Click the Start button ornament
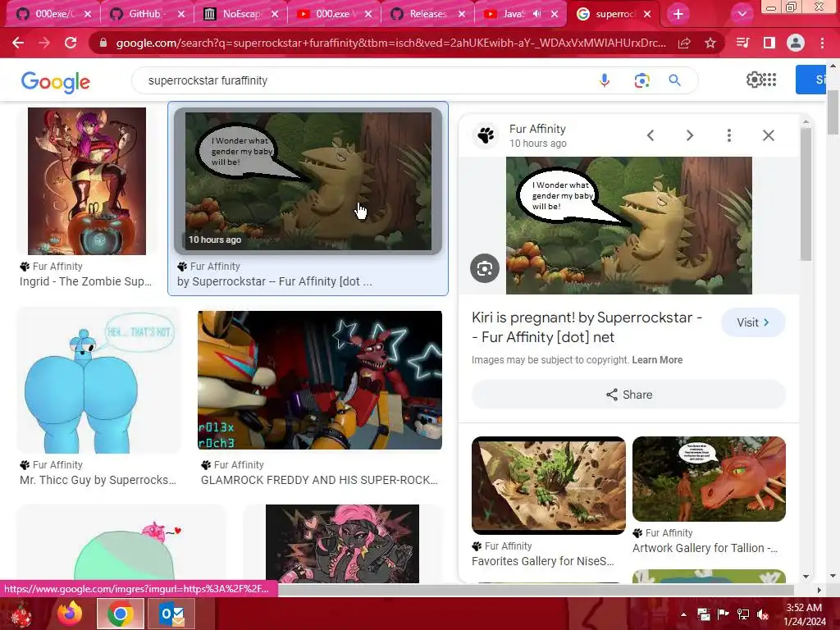This screenshot has width=840, height=630. tap(21, 614)
